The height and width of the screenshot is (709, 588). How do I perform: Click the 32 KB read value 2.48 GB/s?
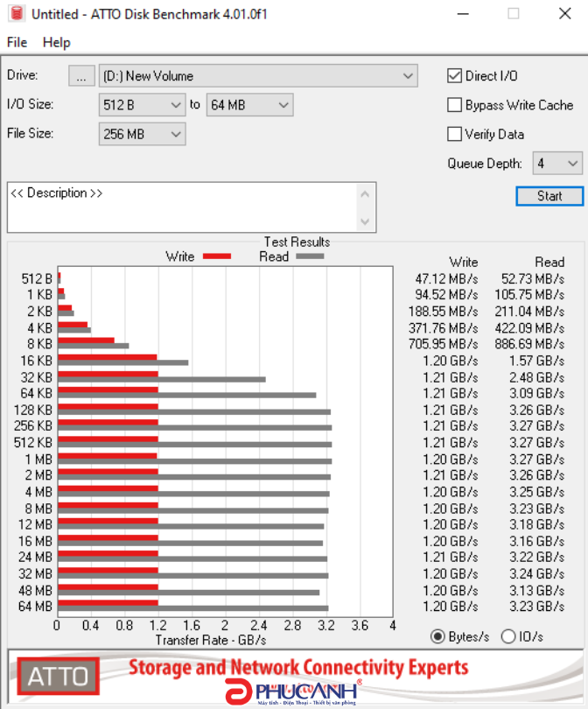(x=537, y=377)
